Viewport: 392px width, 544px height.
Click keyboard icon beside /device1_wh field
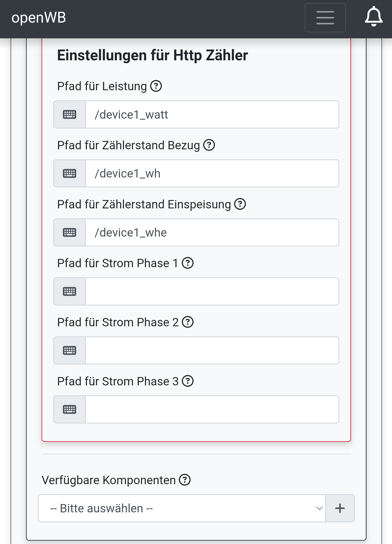70,174
